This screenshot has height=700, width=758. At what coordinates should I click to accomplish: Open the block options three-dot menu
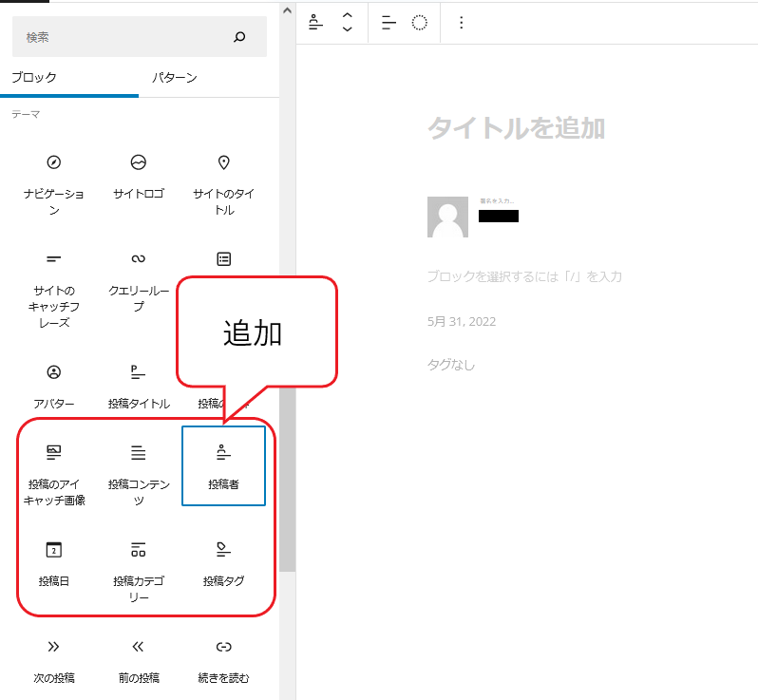(x=462, y=23)
